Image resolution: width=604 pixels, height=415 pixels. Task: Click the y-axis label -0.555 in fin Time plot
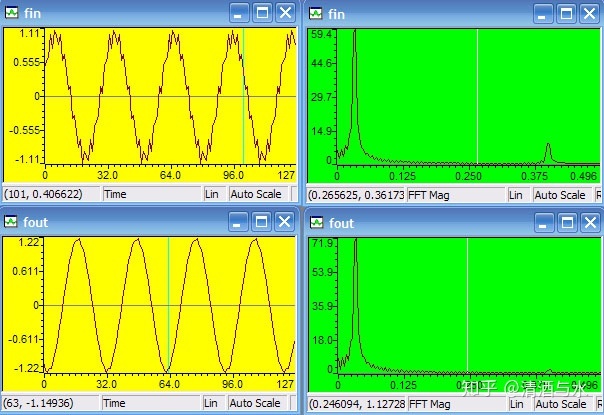(x=24, y=131)
